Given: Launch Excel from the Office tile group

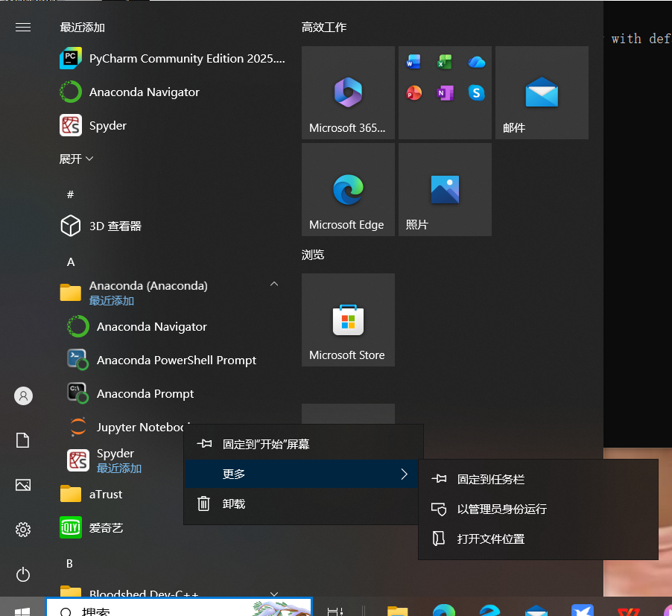Looking at the screenshot, I should 445,62.
